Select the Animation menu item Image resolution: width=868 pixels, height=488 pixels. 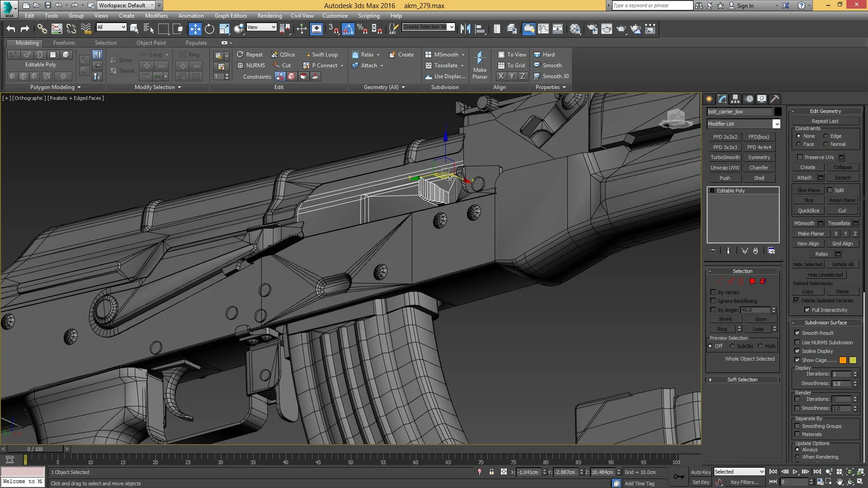click(x=191, y=15)
